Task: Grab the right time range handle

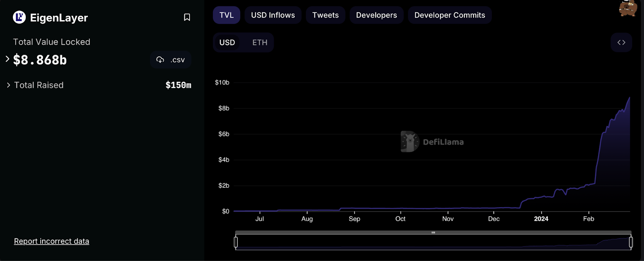Action: coord(631,242)
